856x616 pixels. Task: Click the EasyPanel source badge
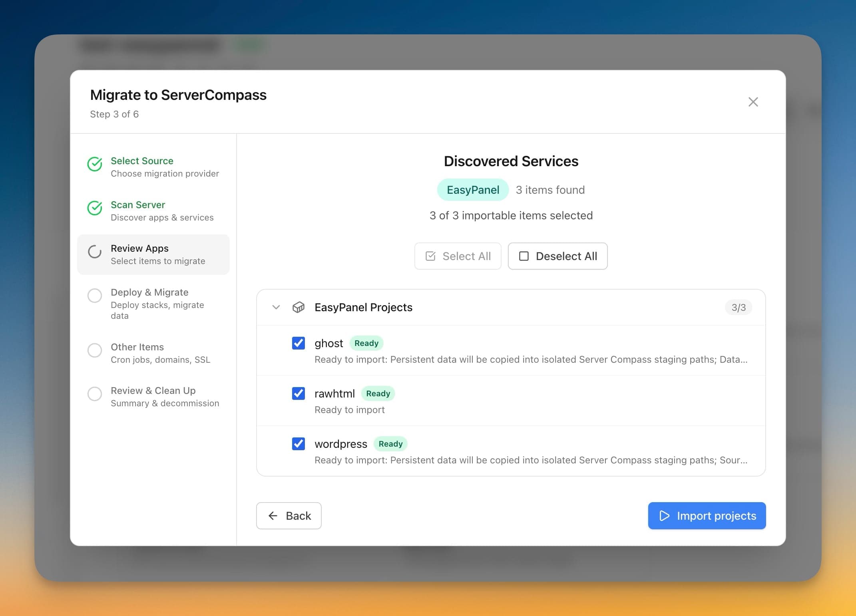473,190
